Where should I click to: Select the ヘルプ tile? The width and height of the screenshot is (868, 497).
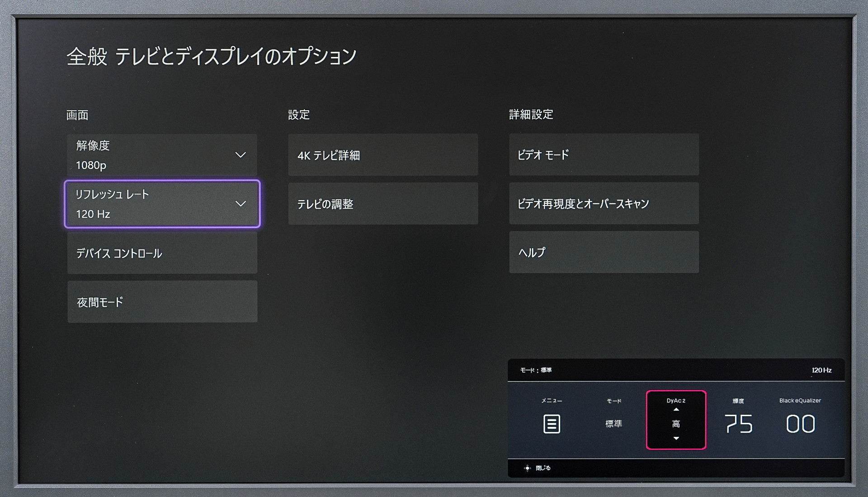[x=604, y=252]
